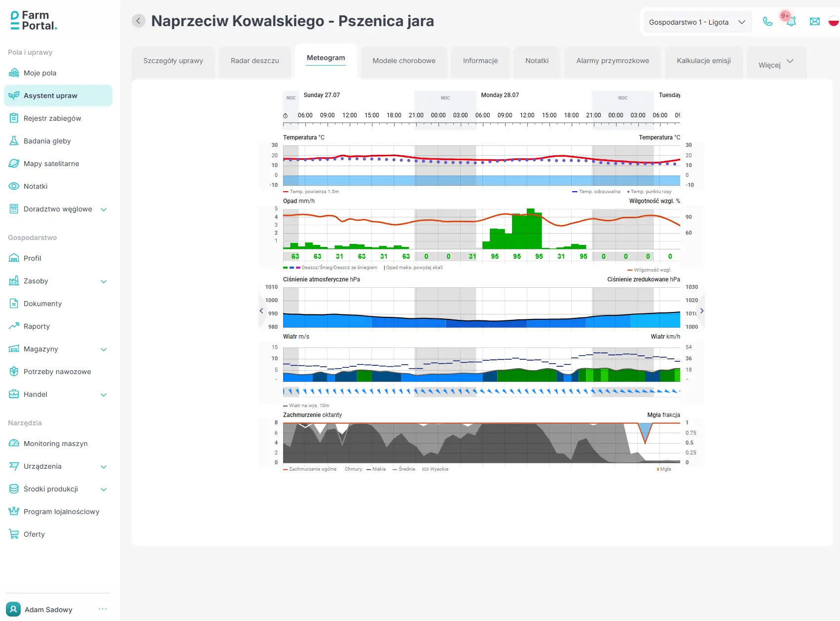Open Rejestr zabiegów in the sidebar

pyautogui.click(x=52, y=118)
